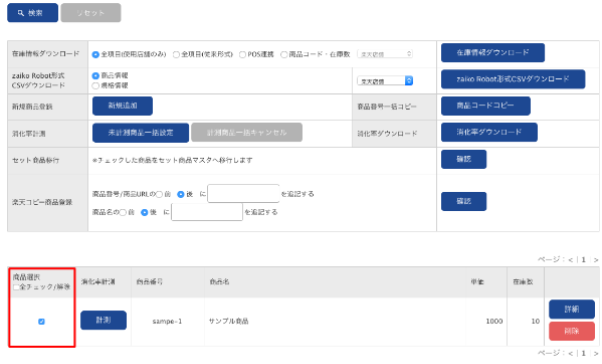Open the store dropdown in zaiko Robot CSV row
This screenshot has height=364, width=602.
pos(385,81)
